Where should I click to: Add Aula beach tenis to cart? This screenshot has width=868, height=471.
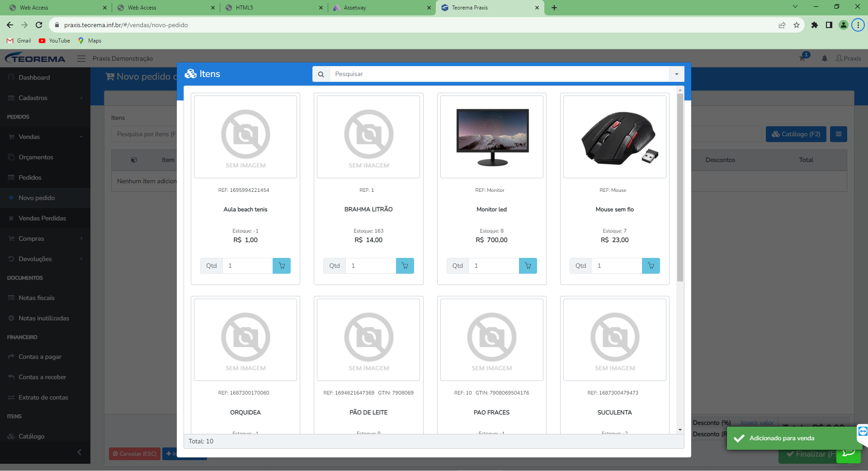[x=282, y=266]
